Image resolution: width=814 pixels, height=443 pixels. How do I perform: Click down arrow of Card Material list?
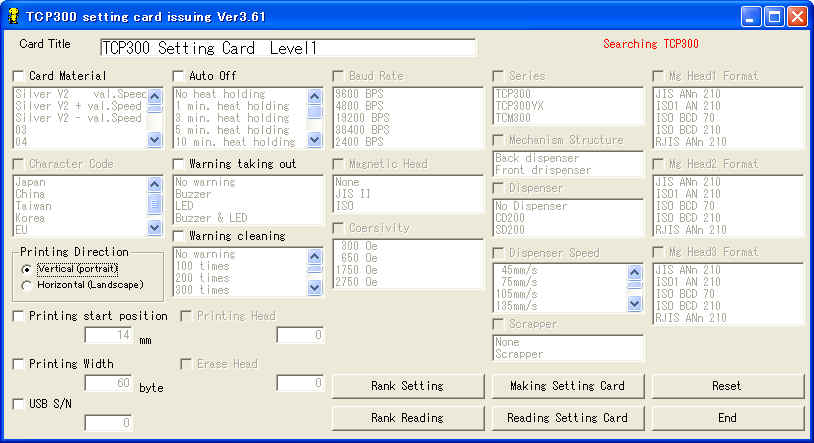(x=154, y=139)
